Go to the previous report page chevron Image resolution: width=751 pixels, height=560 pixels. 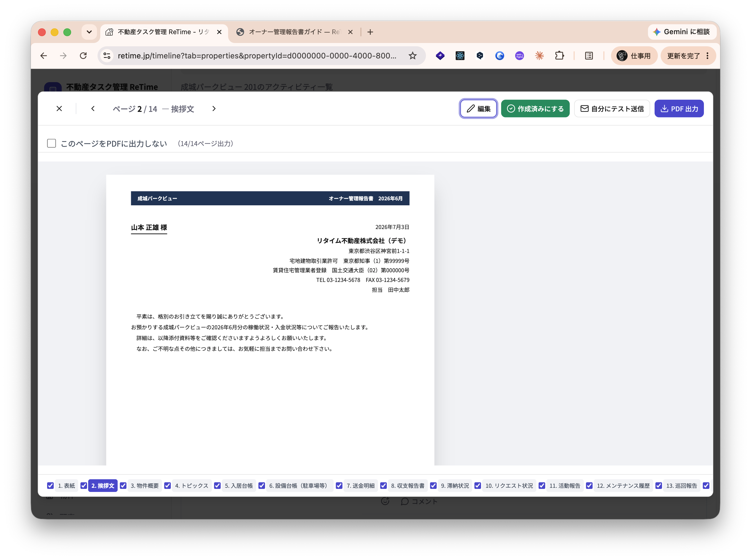[x=93, y=109]
